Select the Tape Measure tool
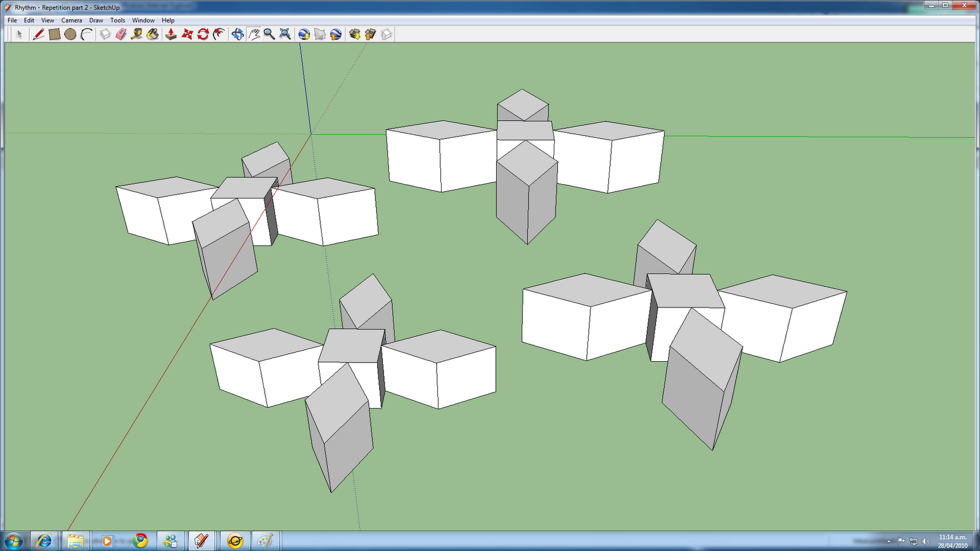This screenshot has height=551, width=980. pos(137,34)
